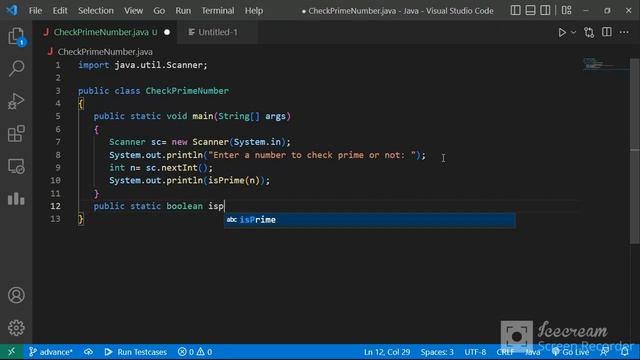Screen dimensions: 640x360
Task: Click line number 8 in gutter
Action: (58, 155)
